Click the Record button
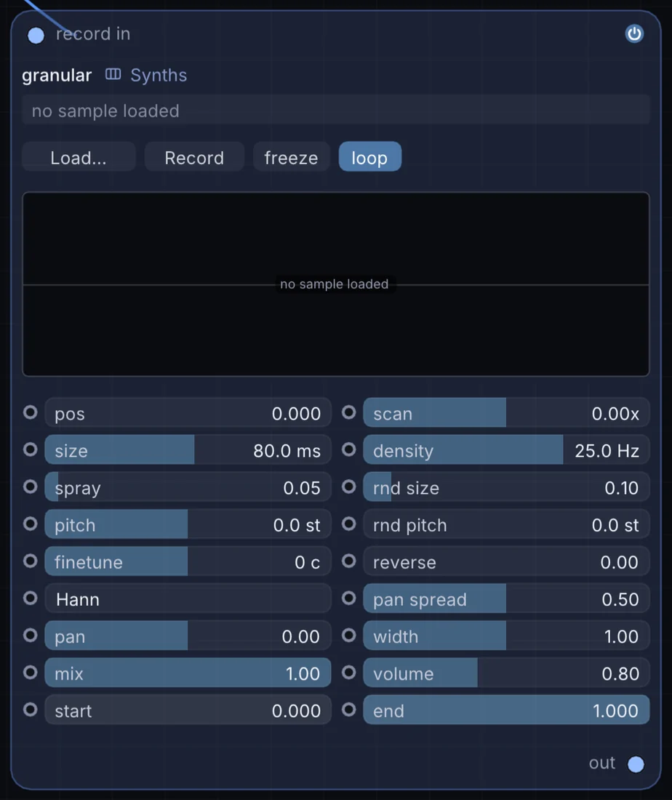The image size is (672, 800). 194,157
